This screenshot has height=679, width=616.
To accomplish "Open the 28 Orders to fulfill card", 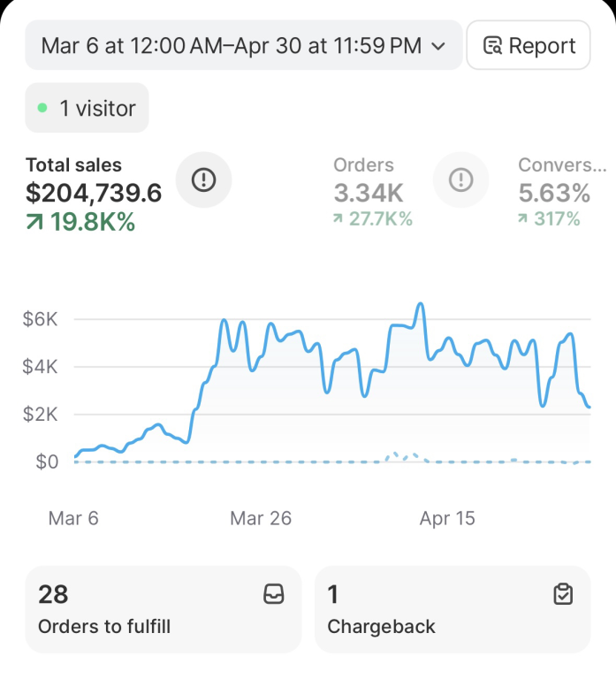I will (x=164, y=609).
